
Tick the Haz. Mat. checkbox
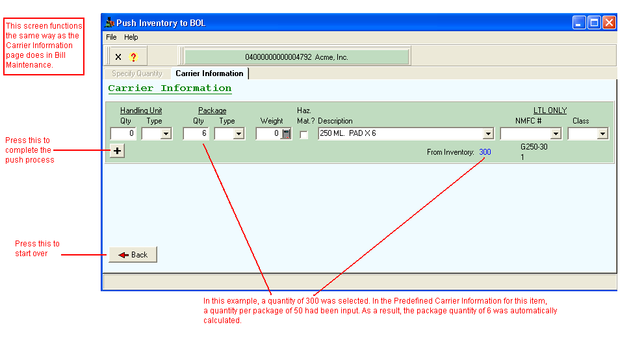click(x=303, y=135)
